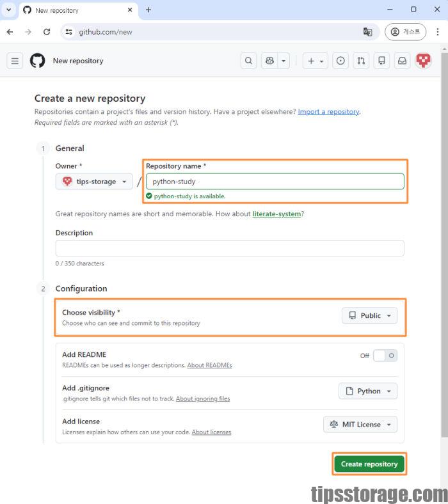Open the plus Create new menu

(x=315, y=61)
